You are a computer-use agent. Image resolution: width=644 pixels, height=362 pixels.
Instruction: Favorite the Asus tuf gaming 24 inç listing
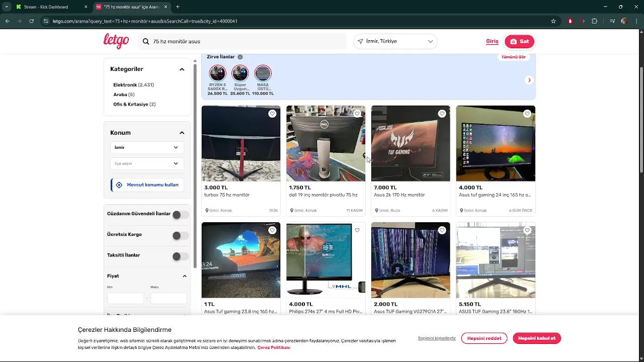[527, 114]
